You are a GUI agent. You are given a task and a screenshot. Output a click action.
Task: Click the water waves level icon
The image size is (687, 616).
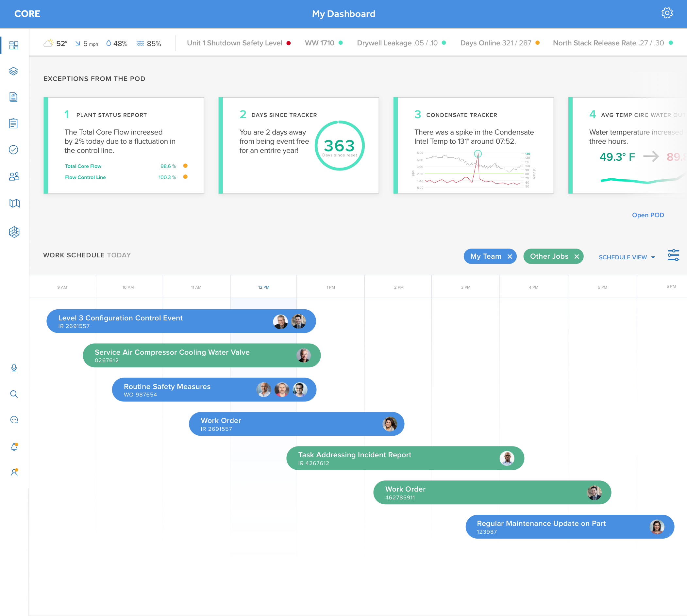click(x=140, y=43)
